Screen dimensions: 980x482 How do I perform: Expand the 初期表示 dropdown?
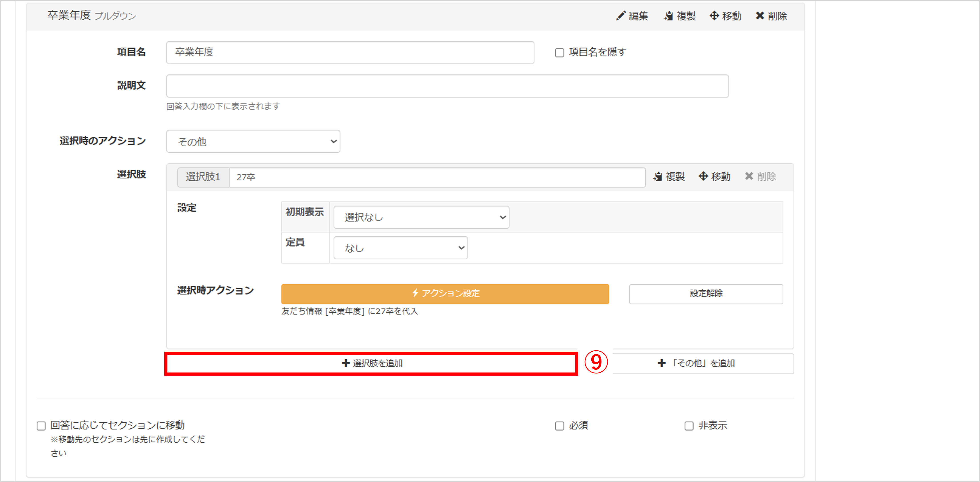[x=421, y=217]
